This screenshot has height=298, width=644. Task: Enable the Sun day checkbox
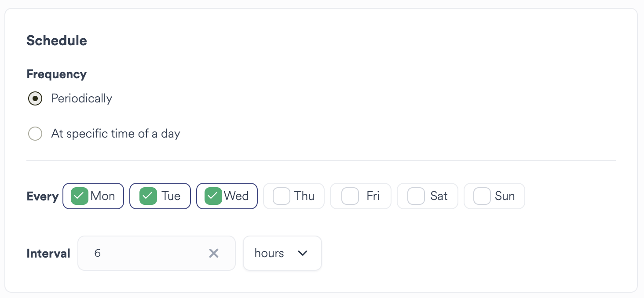tap(481, 196)
